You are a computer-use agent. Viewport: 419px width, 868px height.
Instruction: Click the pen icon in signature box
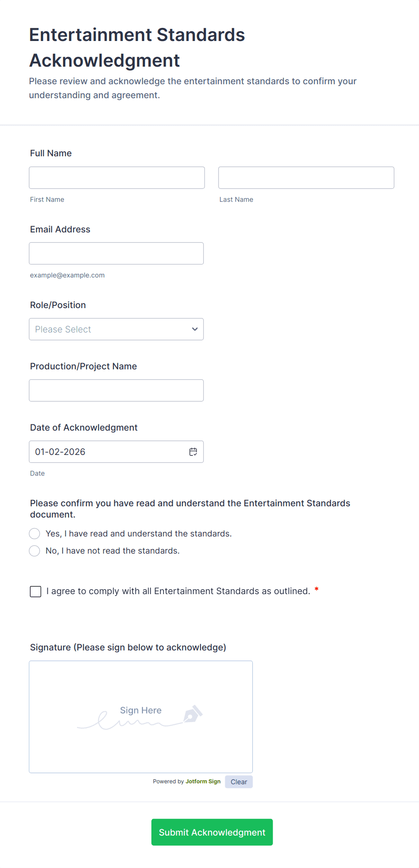point(193,714)
